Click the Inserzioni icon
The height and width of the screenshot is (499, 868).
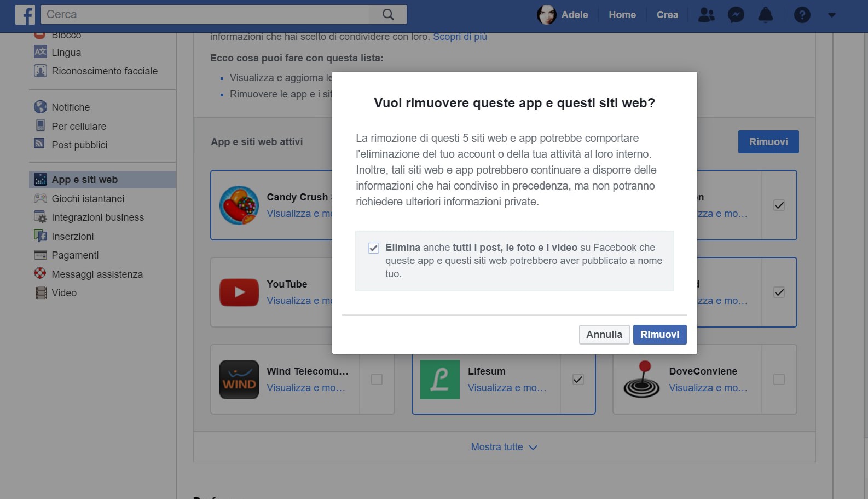pos(40,236)
